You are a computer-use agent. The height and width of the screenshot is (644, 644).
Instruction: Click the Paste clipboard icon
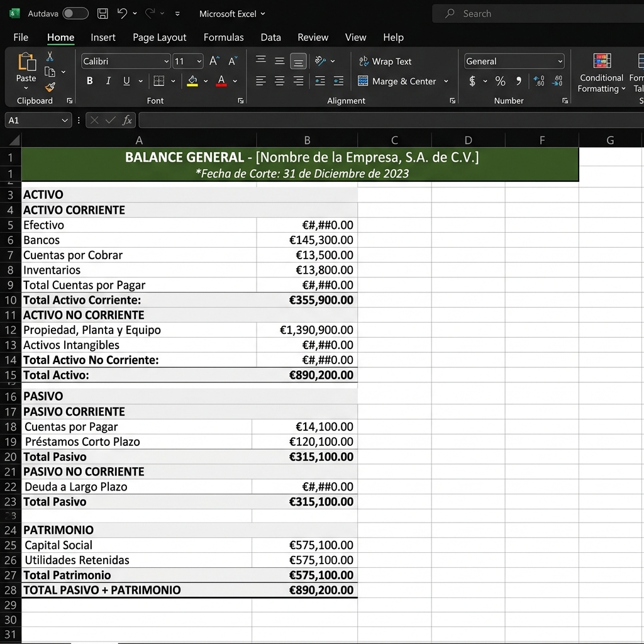pyautogui.click(x=26, y=62)
